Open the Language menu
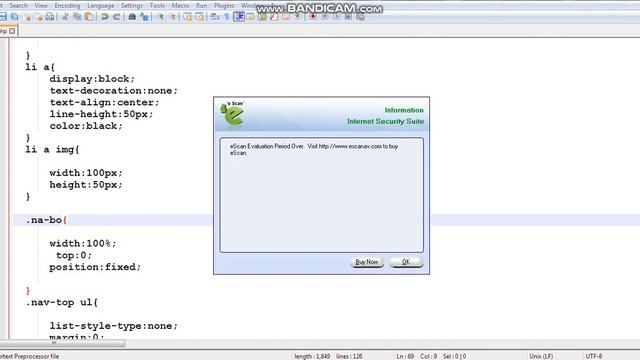This screenshot has height=360, width=640. pos(100,5)
